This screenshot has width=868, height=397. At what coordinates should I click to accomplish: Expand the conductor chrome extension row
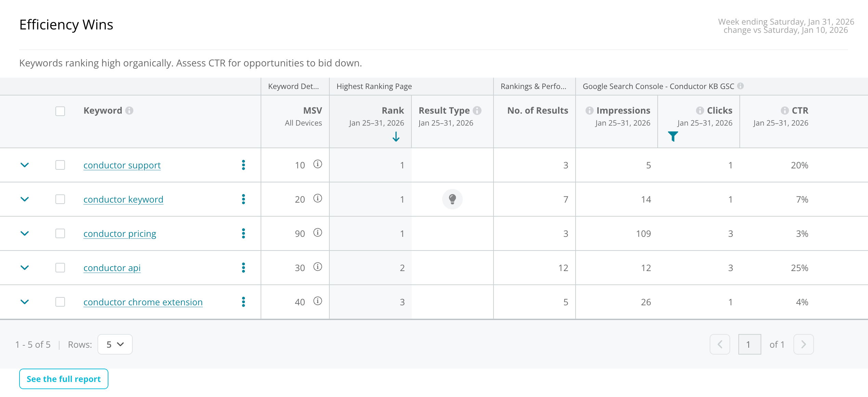pyautogui.click(x=25, y=302)
